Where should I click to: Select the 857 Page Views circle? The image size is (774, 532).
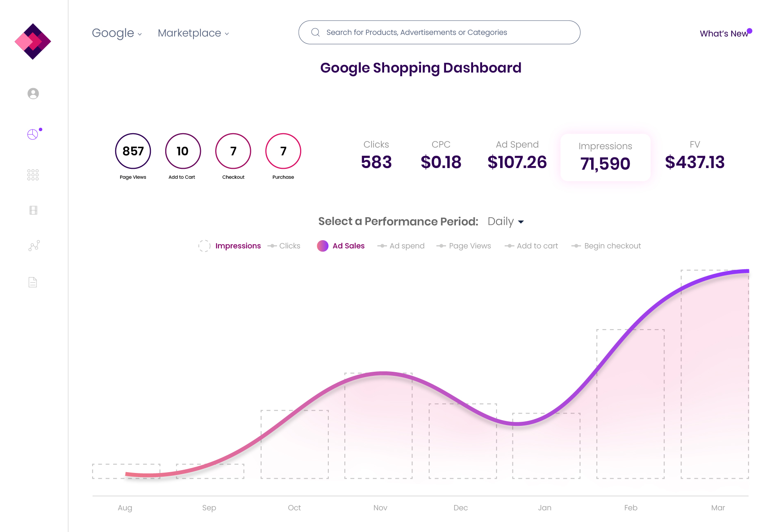coord(133,151)
